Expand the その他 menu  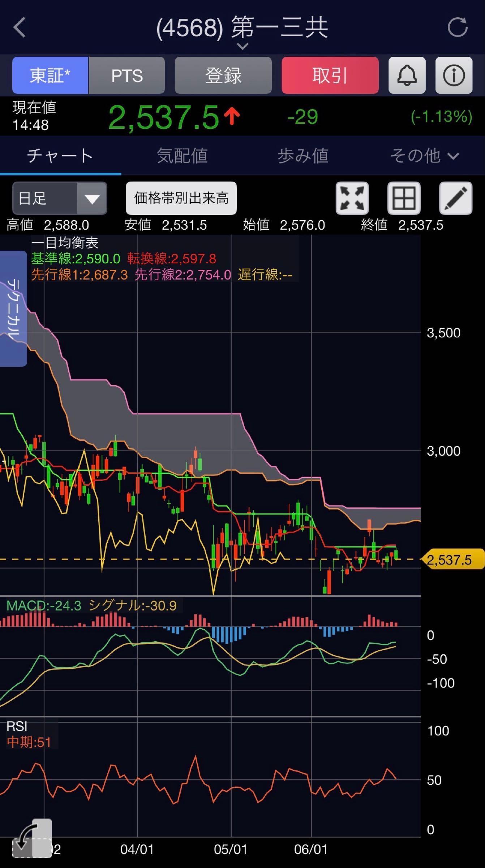click(424, 156)
